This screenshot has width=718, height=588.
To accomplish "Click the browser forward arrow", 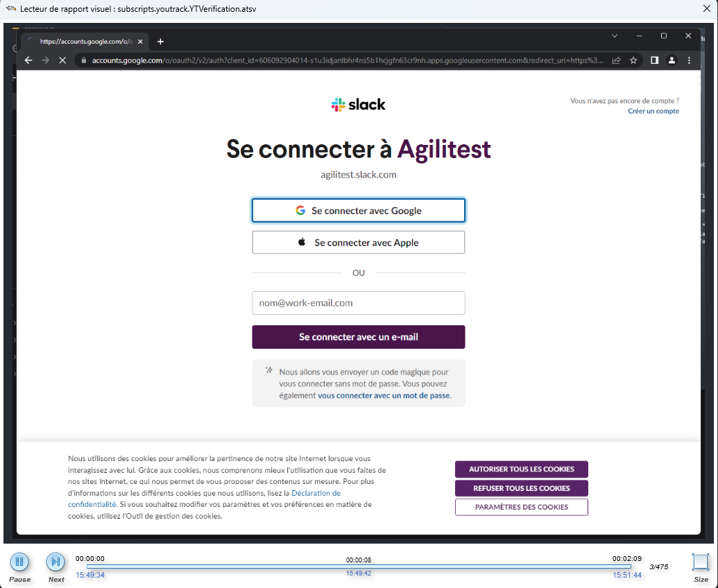I will (x=45, y=60).
